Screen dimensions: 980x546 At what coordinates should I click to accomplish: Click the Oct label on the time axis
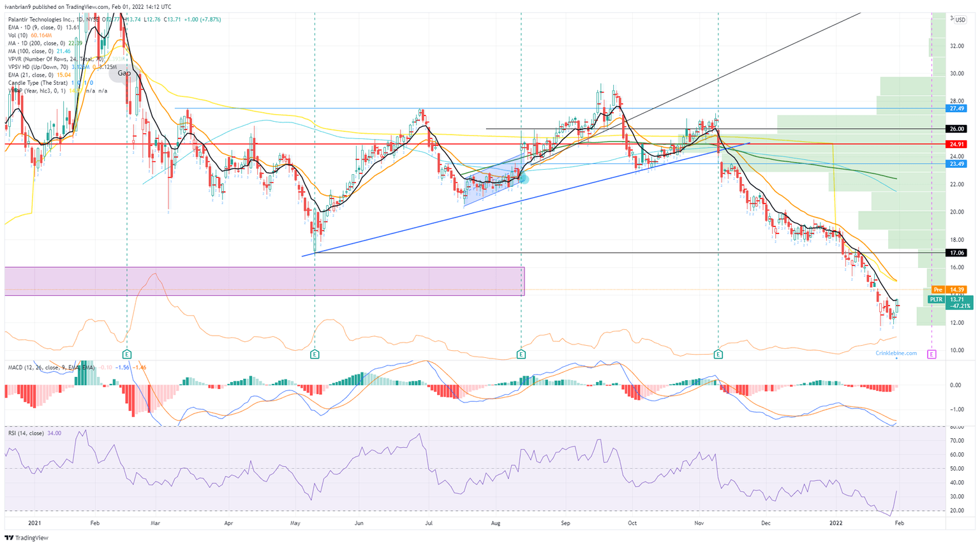pos(632,523)
